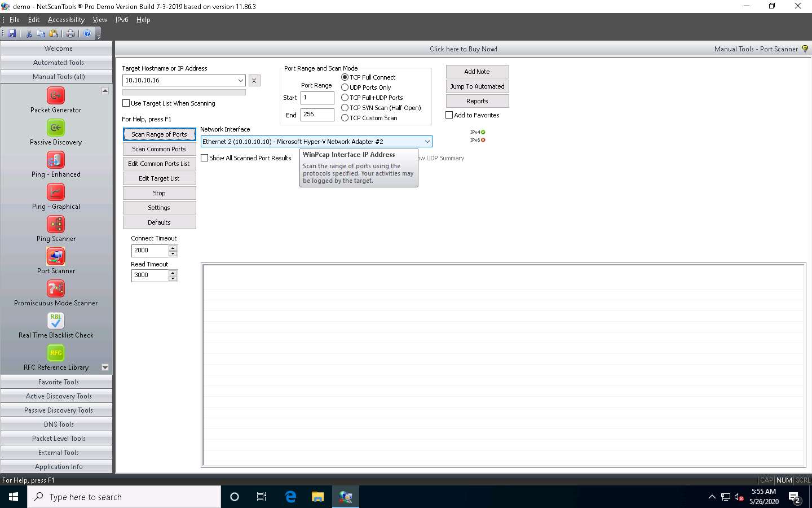The image size is (812, 508).
Task: Clear target with the X button
Action: coord(254,81)
